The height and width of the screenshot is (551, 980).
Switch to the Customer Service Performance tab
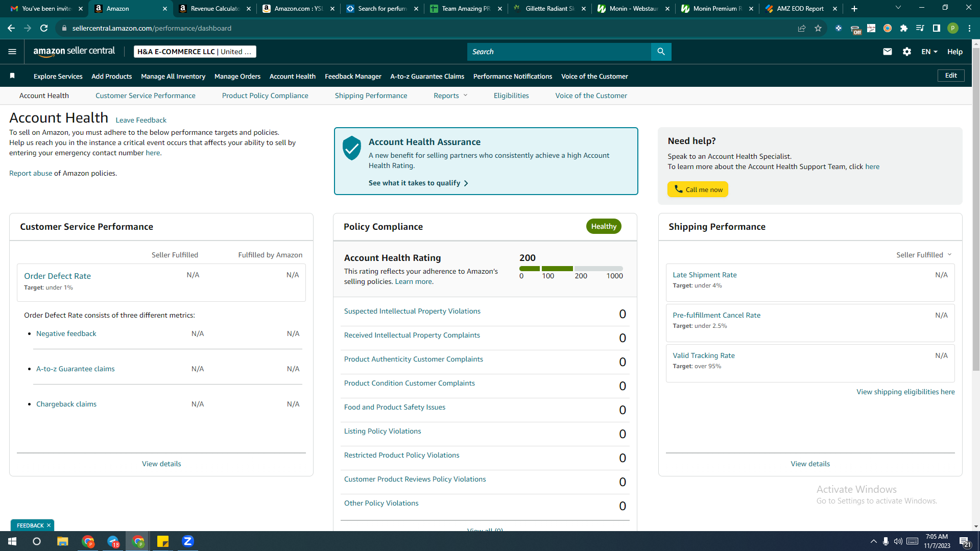point(146,95)
